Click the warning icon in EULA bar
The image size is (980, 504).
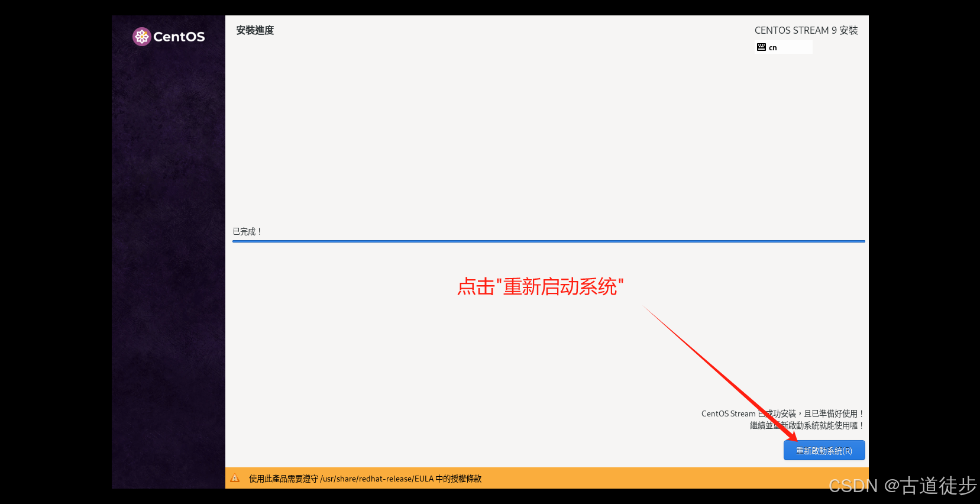tap(235, 479)
